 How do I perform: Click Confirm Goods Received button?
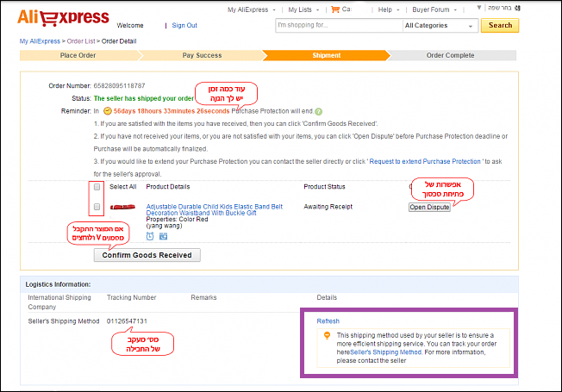click(x=147, y=255)
